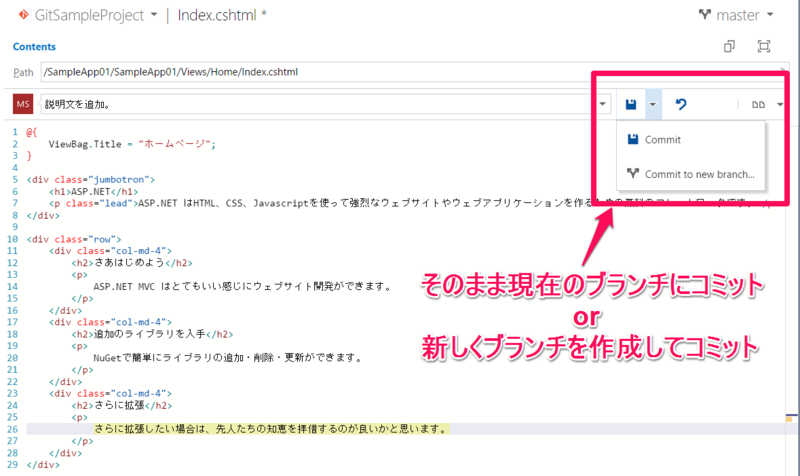Viewport: 800px width, 476px height.
Task: Click the file Path input field
Action: click(413, 72)
